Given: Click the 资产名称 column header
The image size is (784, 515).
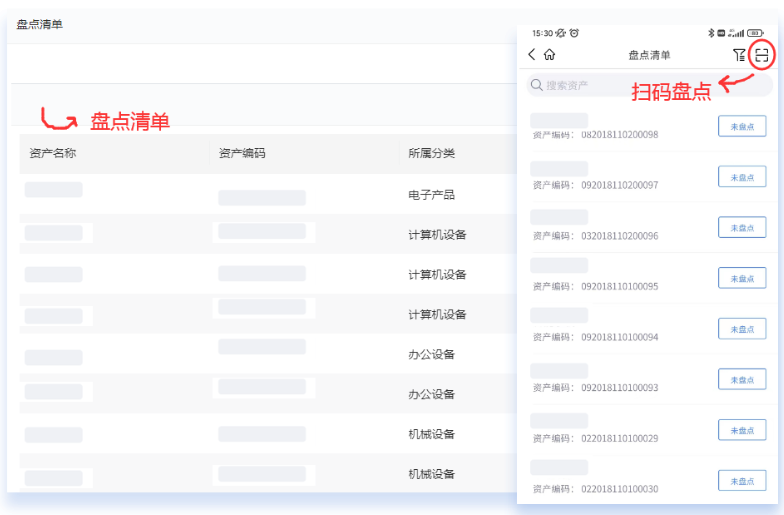Looking at the screenshot, I should pos(53,153).
